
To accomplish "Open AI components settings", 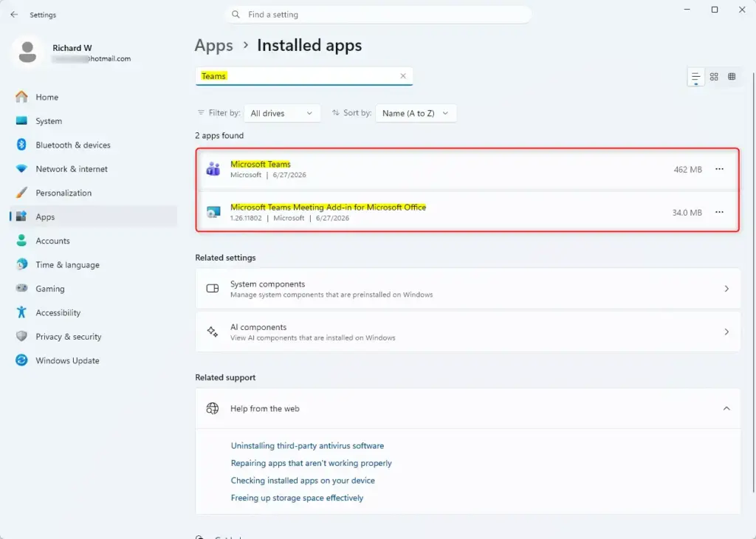I will click(467, 332).
